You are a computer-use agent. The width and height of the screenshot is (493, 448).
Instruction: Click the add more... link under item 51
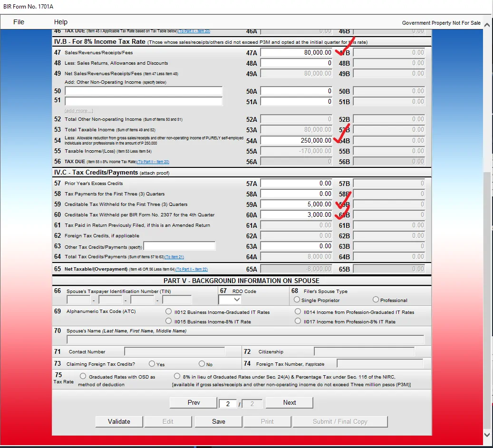click(79, 111)
